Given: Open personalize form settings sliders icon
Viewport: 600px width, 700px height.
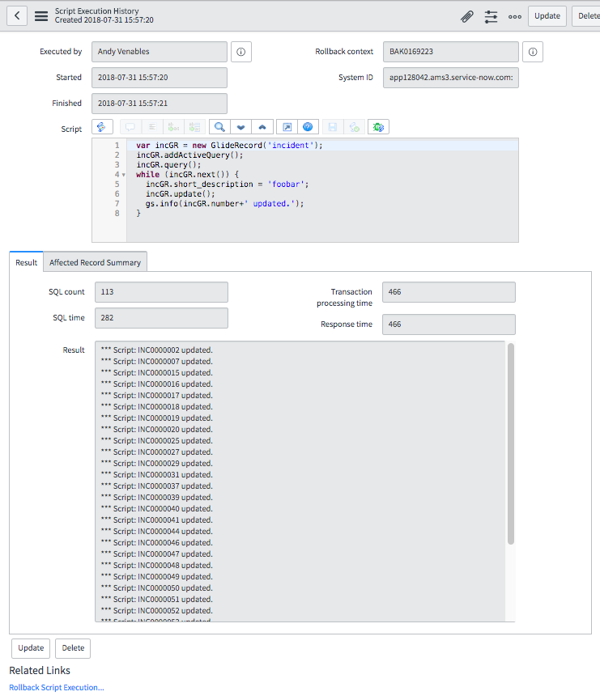Looking at the screenshot, I should click(491, 16).
